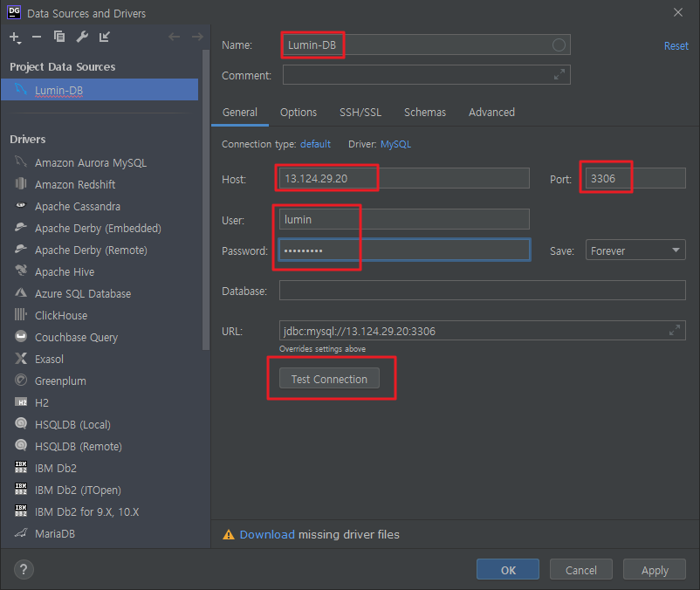Expand the URL field editor
The width and height of the screenshot is (700, 590).
[675, 330]
